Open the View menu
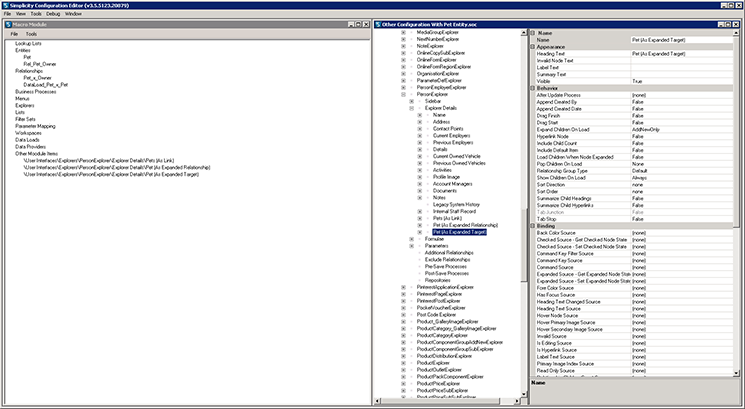The height and width of the screenshot is (409, 745). click(x=21, y=14)
